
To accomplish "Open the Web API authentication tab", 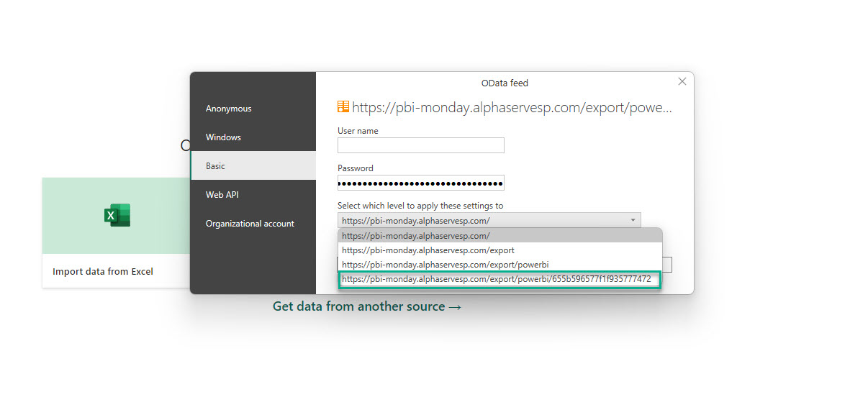I will [x=223, y=195].
